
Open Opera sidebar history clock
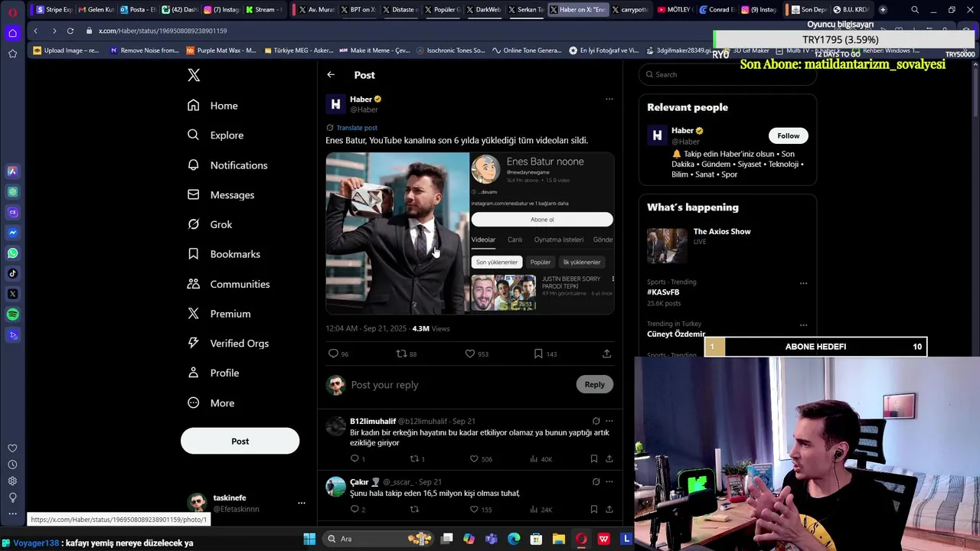tap(12, 465)
